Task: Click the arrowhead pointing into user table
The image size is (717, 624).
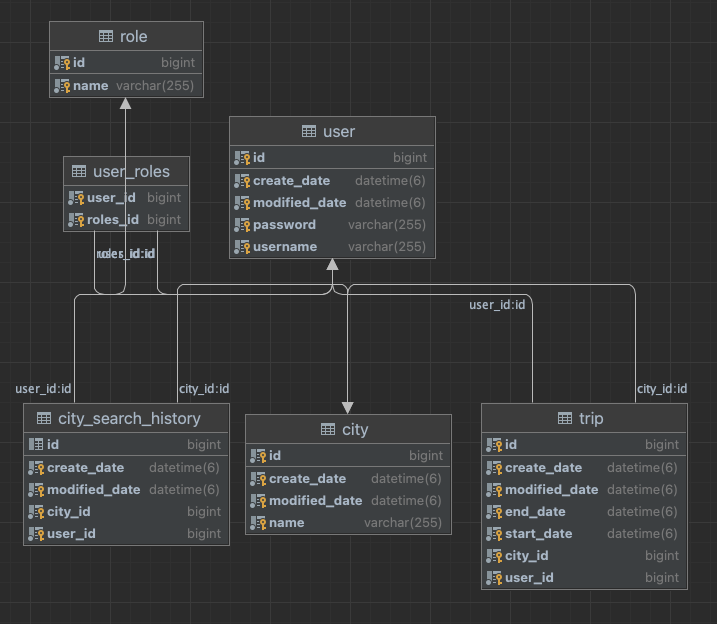Action: click(x=332, y=265)
